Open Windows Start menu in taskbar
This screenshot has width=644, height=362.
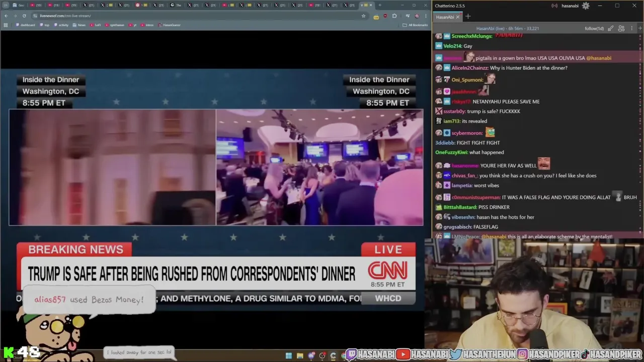pyautogui.click(x=289, y=356)
